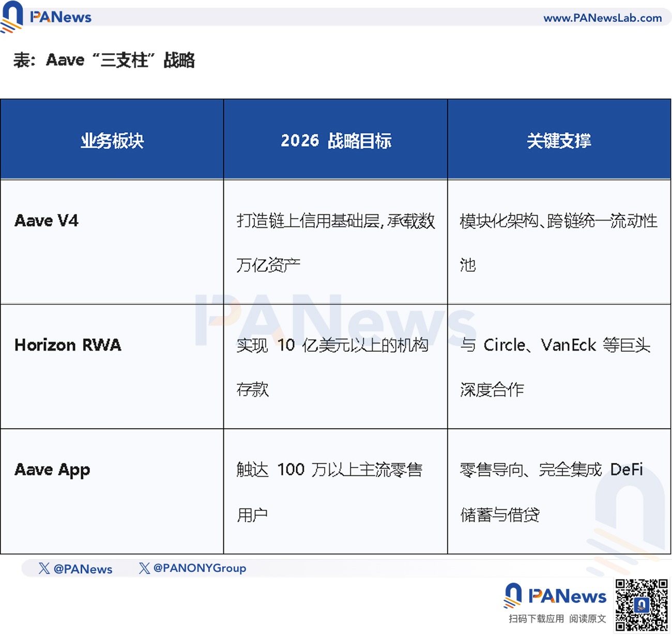672x638 pixels.
Task: Click the @PANews handle text
Action: tap(83, 569)
